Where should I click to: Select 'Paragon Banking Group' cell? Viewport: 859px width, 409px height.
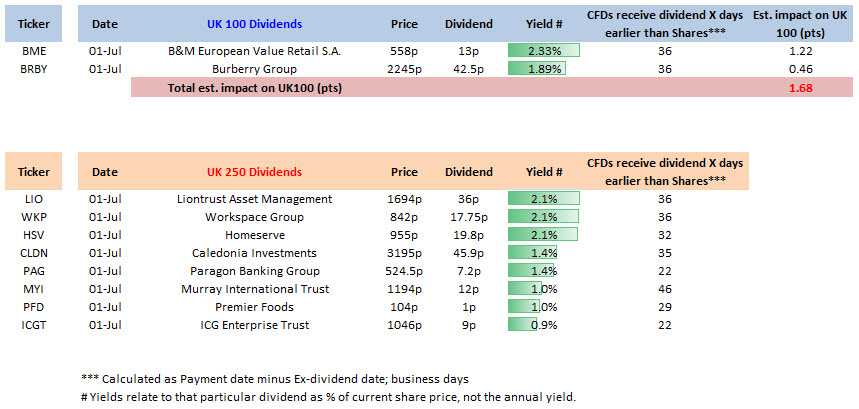tap(254, 271)
